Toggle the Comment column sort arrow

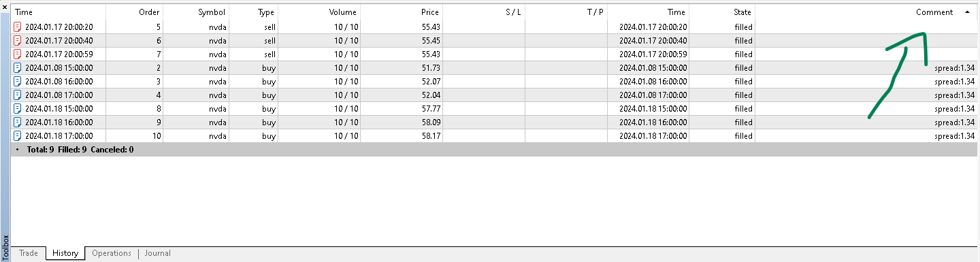point(967,12)
